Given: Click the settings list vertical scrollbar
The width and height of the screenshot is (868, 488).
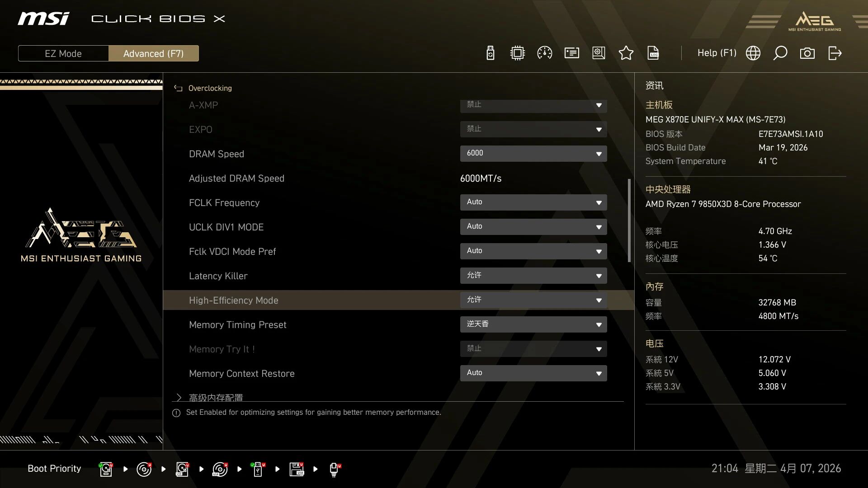Looking at the screenshot, I should pos(629,221).
